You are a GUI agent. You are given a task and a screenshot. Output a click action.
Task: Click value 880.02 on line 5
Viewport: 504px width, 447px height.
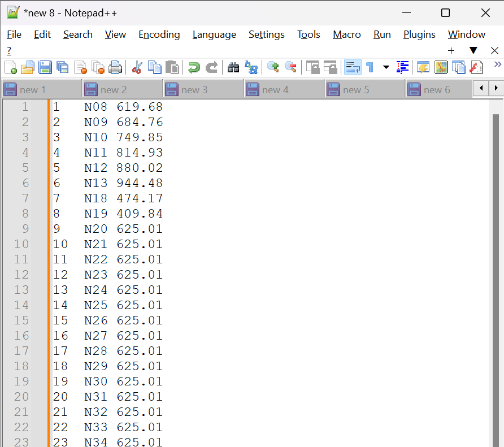pos(140,167)
